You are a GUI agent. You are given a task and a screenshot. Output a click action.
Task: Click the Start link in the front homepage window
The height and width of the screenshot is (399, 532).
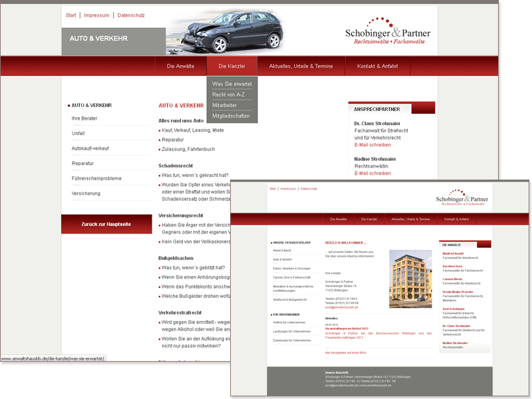tap(273, 189)
